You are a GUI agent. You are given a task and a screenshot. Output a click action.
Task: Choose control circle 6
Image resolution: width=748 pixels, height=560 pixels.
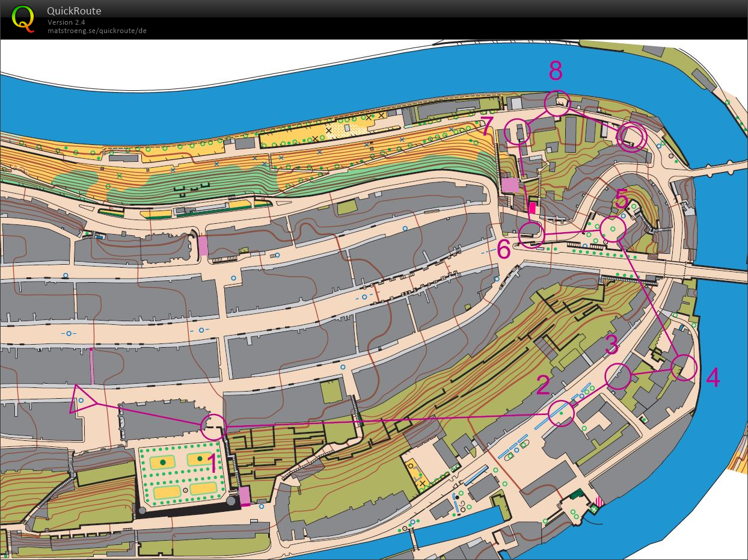coord(531,234)
